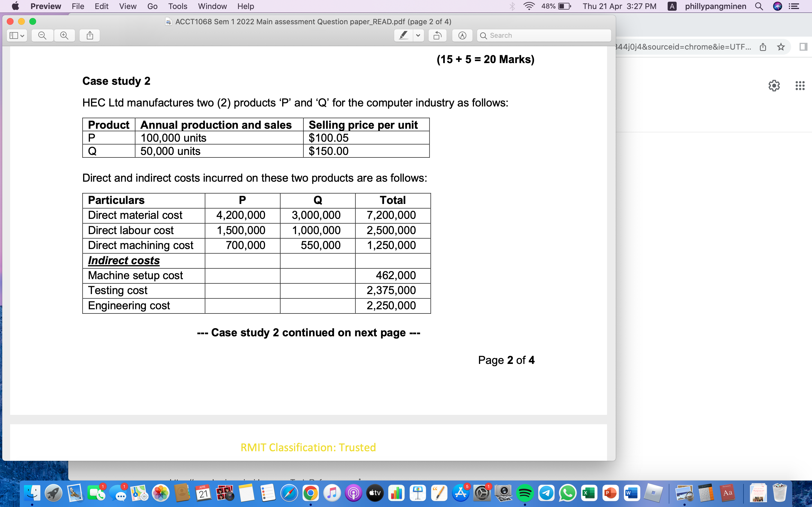The image size is (812, 507).
Task: Open Control Center in menu bar
Action: tap(794, 6)
